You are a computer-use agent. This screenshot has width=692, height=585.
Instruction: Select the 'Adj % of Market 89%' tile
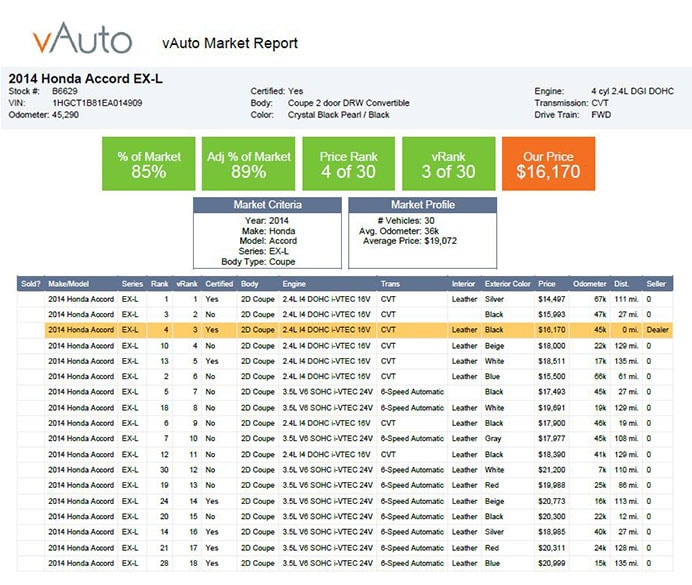[x=248, y=164]
